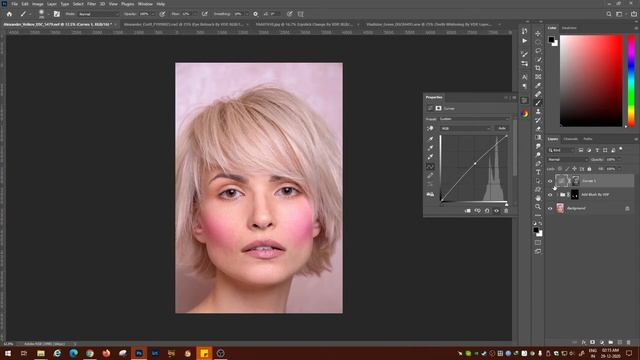Click the foreground/background swatch in toolbar
This screenshot has height=360, width=640.
tap(537, 231)
